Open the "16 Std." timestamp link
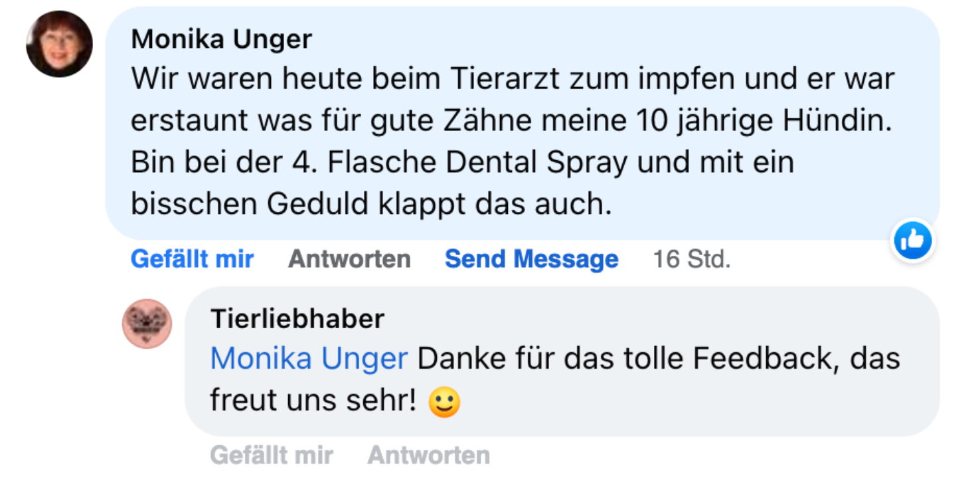This screenshot has width=980, height=477. coord(691,258)
